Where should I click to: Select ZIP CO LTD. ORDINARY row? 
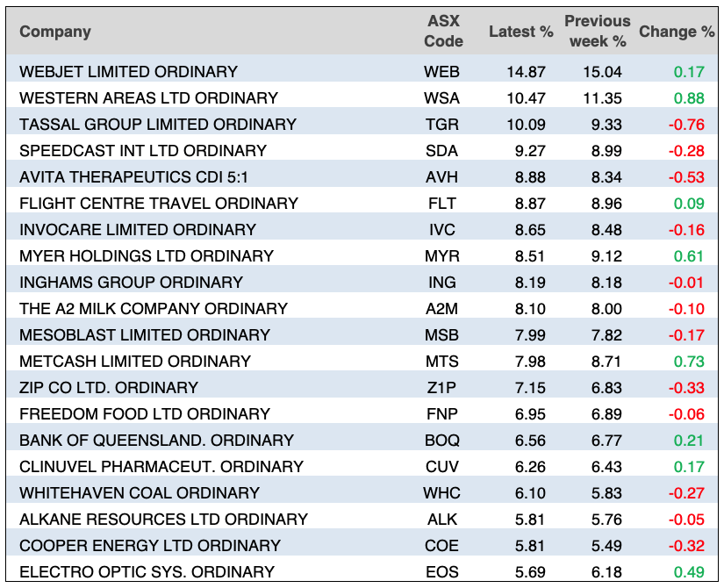(109, 387)
